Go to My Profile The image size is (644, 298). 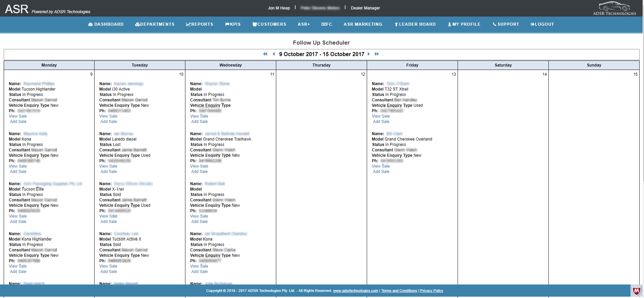pos(464,24)
